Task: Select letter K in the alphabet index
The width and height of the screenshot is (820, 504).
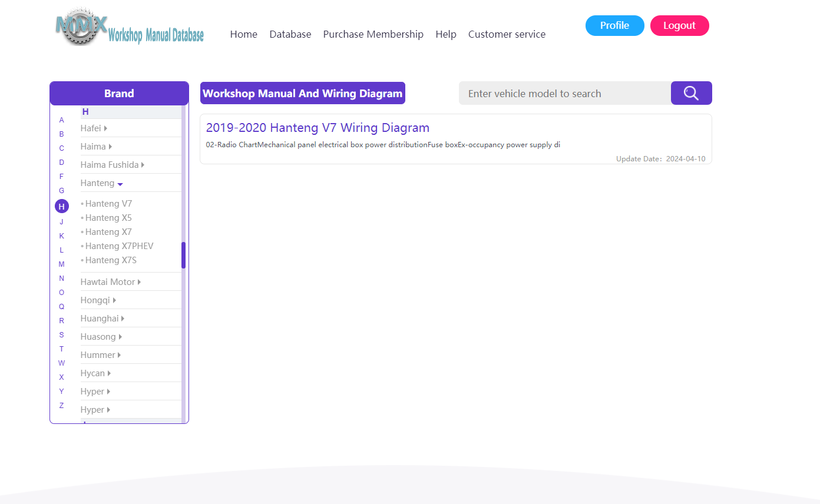Action: pyautogui.click(x=61, y=236)
